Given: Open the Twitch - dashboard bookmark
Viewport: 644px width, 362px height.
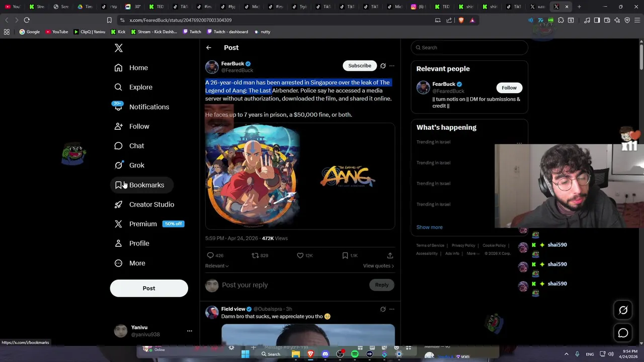Looking at the screenshot, I should coord(226,32).
